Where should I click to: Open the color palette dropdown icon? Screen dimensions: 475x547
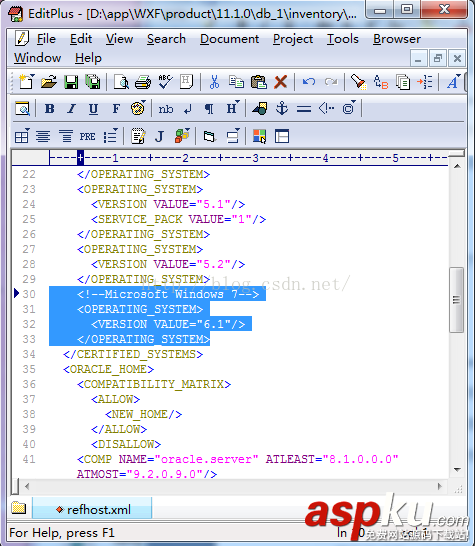click(x=138, y=108)
